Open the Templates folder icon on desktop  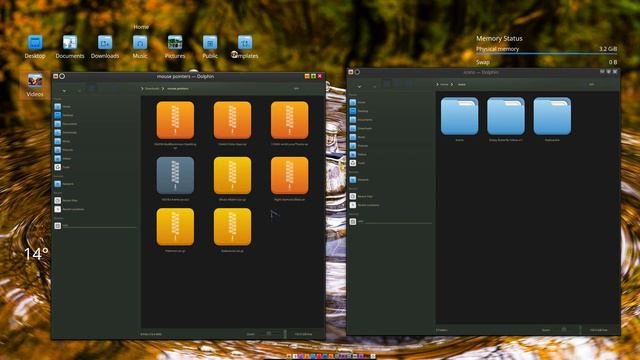(245, 47)
